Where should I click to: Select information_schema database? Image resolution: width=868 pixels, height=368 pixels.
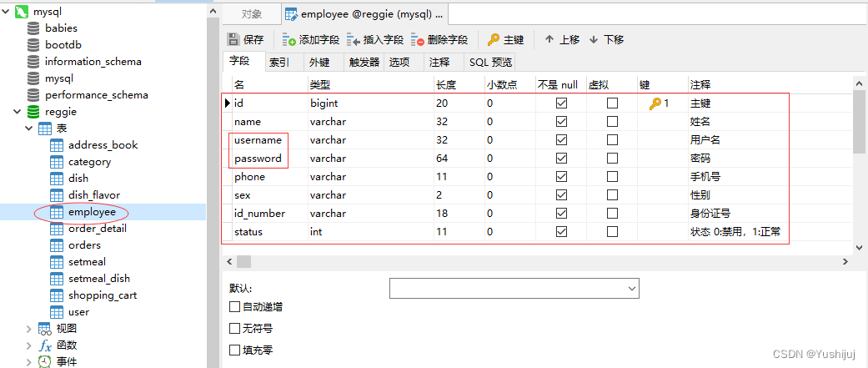click(93, 62)
